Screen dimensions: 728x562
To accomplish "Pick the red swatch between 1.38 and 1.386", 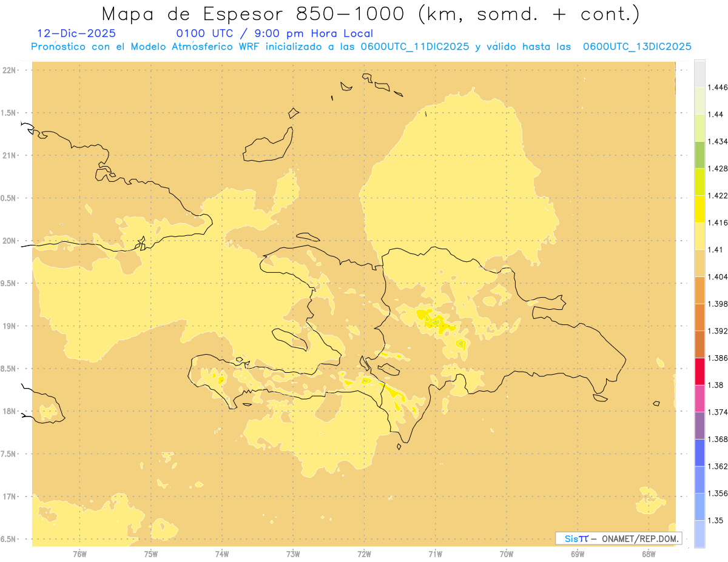I will tap(699, 371).
